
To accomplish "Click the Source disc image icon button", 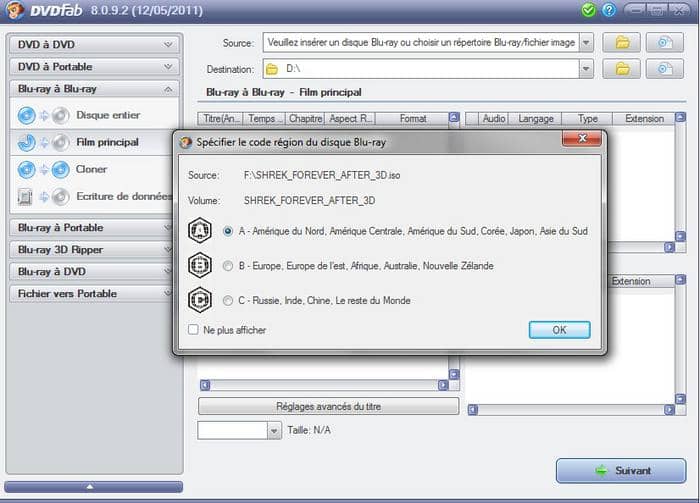I will (664, 43).
